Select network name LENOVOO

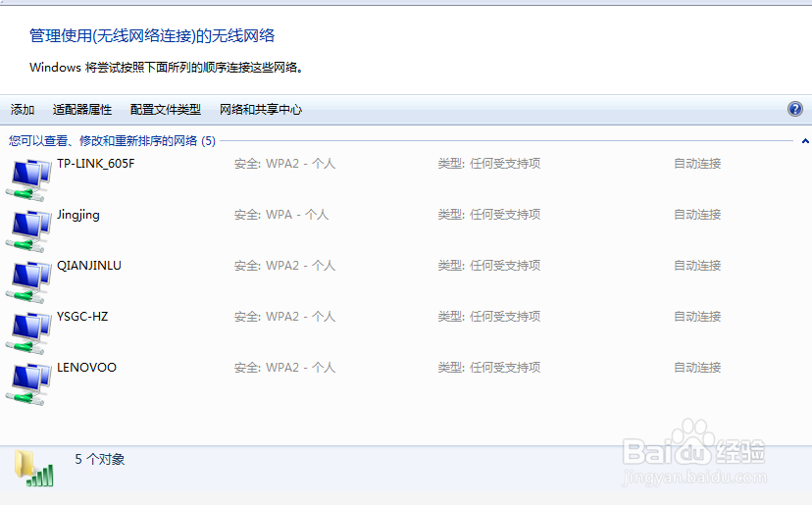[x=86, y=368]
